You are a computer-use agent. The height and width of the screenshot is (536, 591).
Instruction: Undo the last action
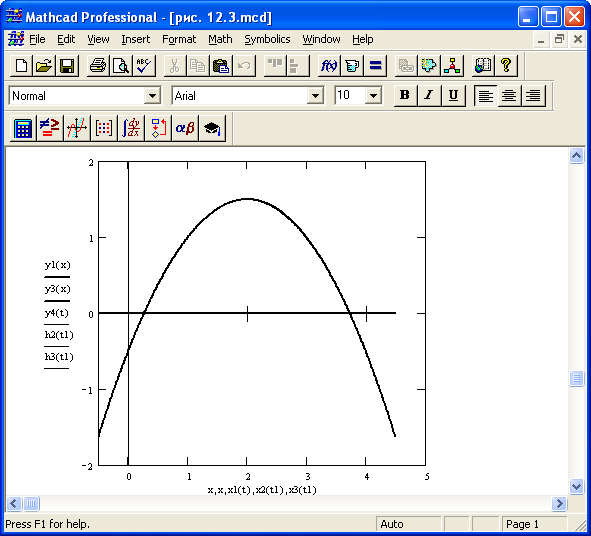pos(244,66)
